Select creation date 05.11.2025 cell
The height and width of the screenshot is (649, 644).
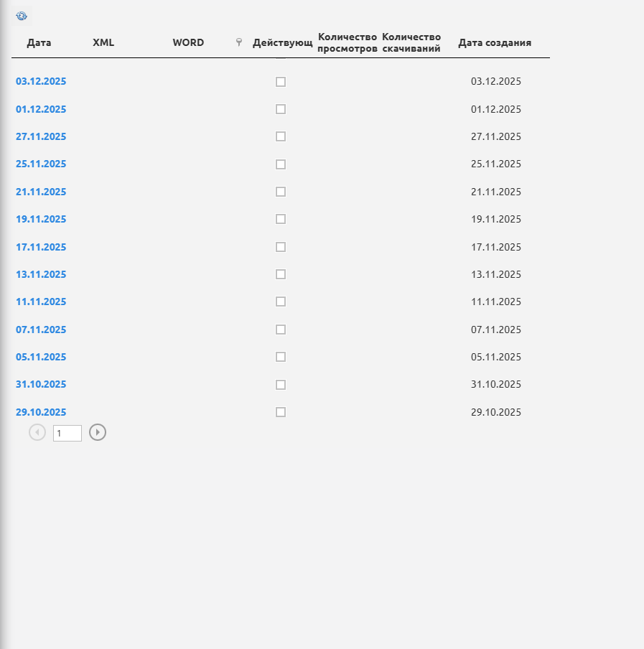[496, 358]
